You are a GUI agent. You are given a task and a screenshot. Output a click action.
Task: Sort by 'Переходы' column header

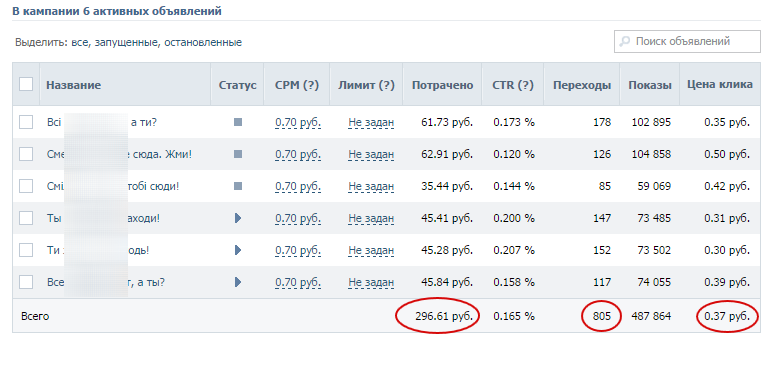[582, 85]
